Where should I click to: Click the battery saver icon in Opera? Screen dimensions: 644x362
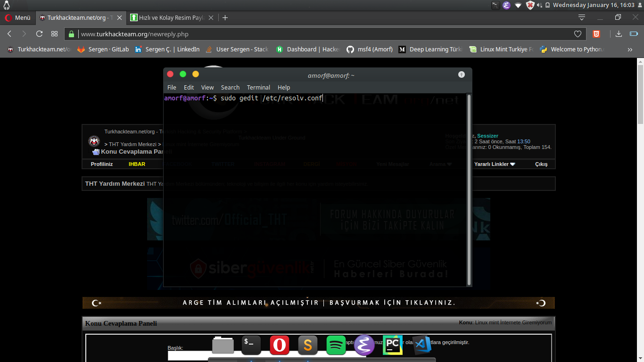pos(633,34)
